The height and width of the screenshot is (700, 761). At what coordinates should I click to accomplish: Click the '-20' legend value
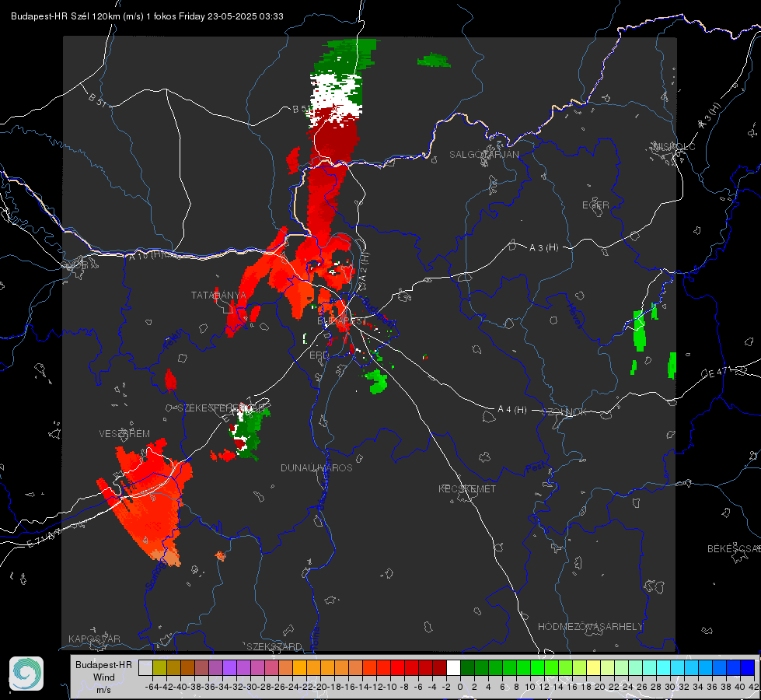(x=319, y=687)
